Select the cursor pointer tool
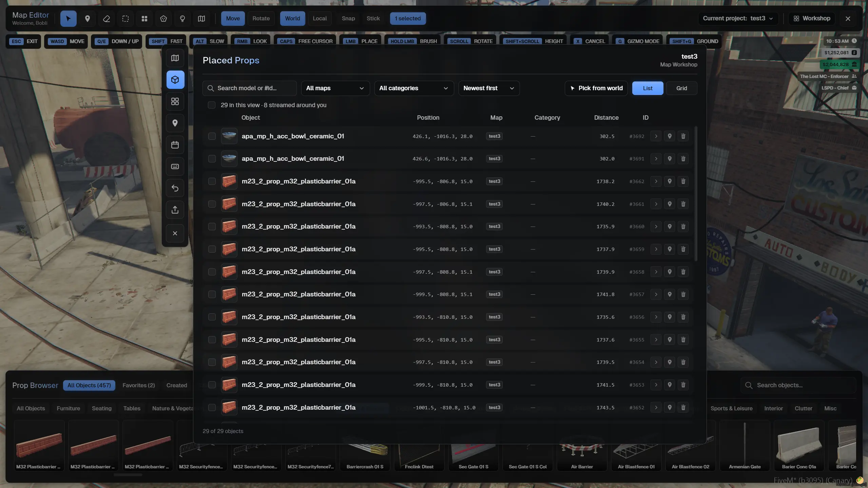Screen dimensions: 868x488 [68, 18]
